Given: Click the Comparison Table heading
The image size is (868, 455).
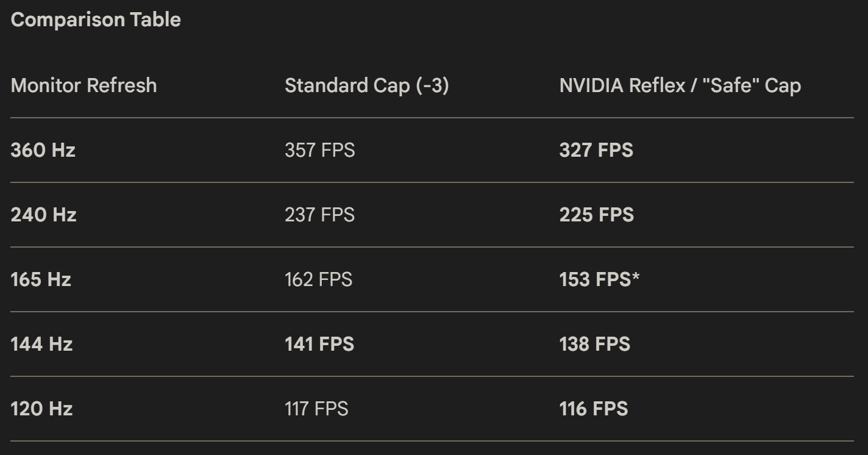Looking at the screenshot, I should (x=96, y=20).
